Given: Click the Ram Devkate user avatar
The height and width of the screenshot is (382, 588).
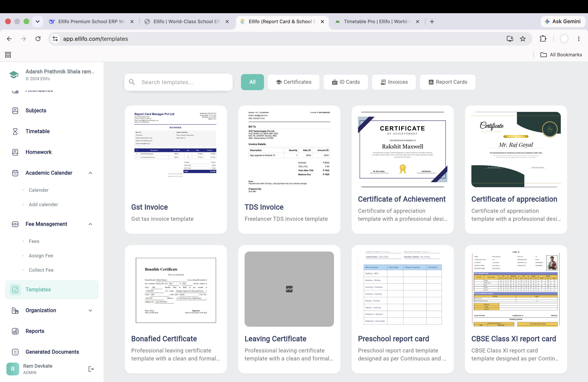Looking at the screenshot, I should 13,369.
